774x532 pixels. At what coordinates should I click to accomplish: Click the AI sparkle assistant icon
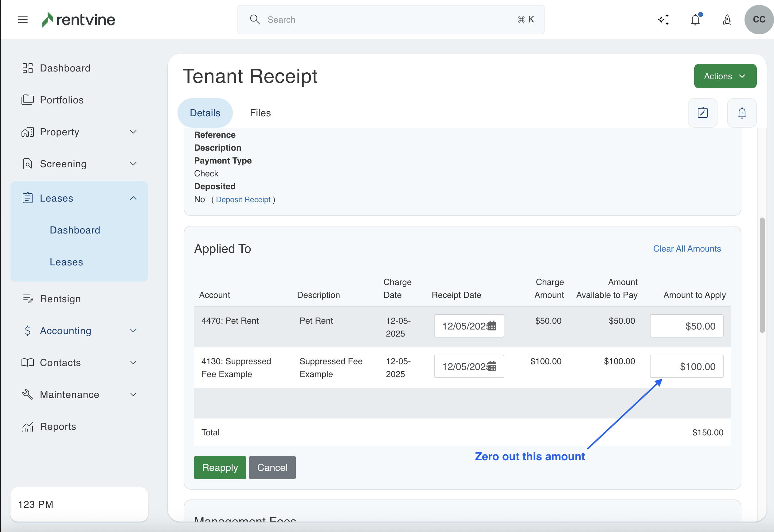663,20
